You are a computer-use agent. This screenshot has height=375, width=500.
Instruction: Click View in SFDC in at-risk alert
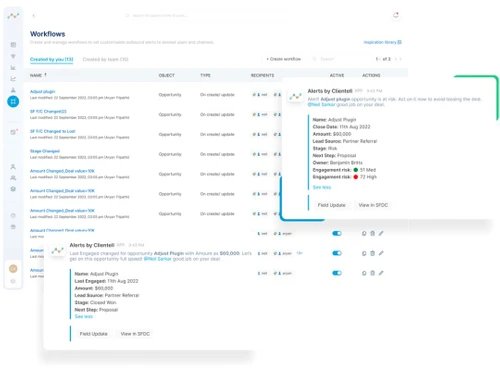tap(373, 205)
